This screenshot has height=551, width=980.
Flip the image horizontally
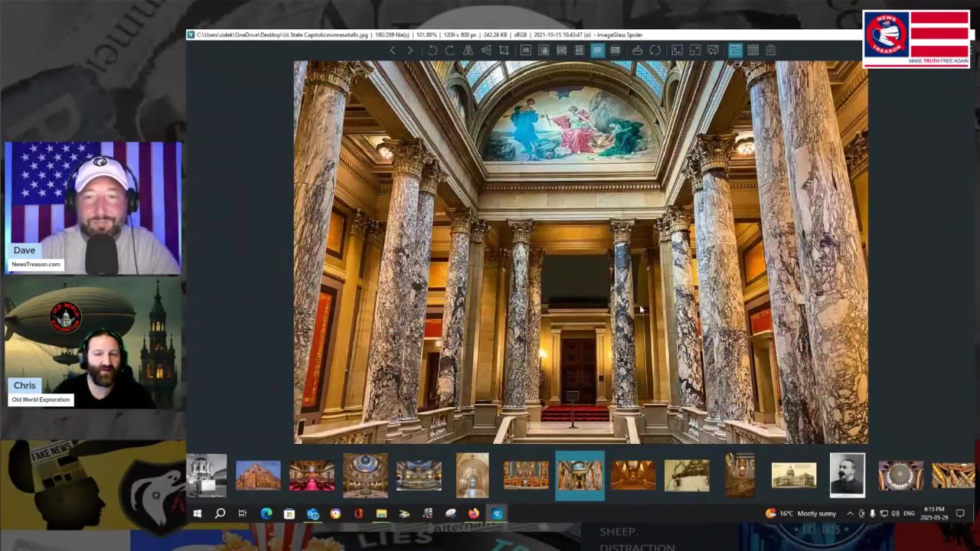[x=468, y=51]
